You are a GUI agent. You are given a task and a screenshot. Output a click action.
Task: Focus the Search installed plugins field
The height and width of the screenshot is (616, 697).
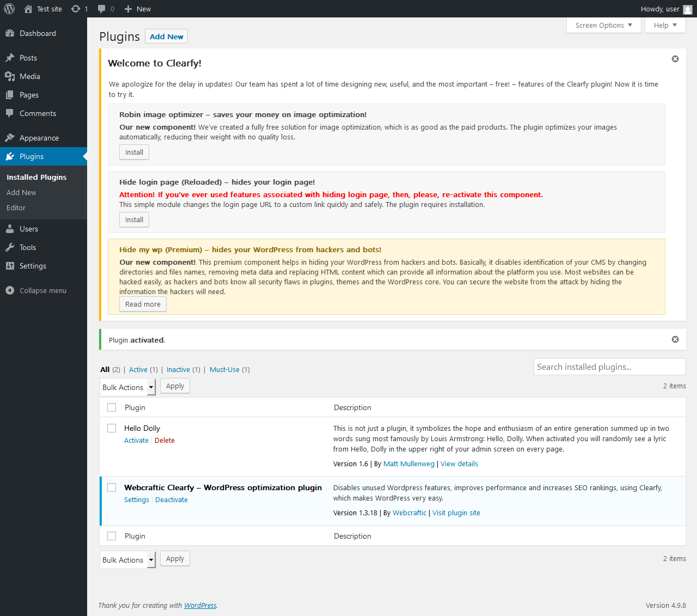(609, 367)
